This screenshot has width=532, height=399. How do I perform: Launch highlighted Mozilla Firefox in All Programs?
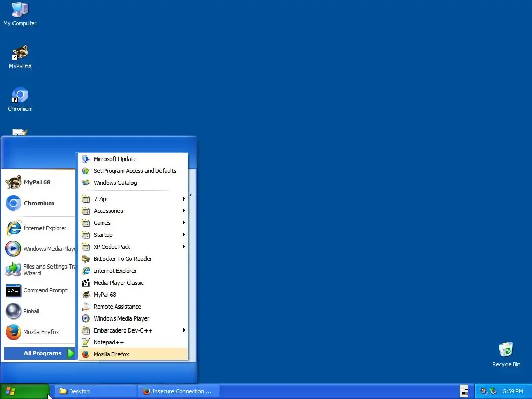(133, 354)
